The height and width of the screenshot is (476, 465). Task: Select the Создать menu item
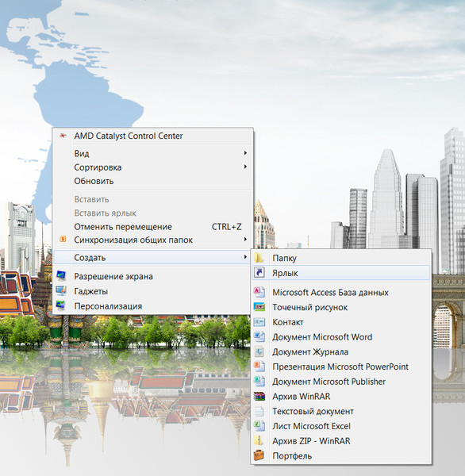(x=152, y=258)
